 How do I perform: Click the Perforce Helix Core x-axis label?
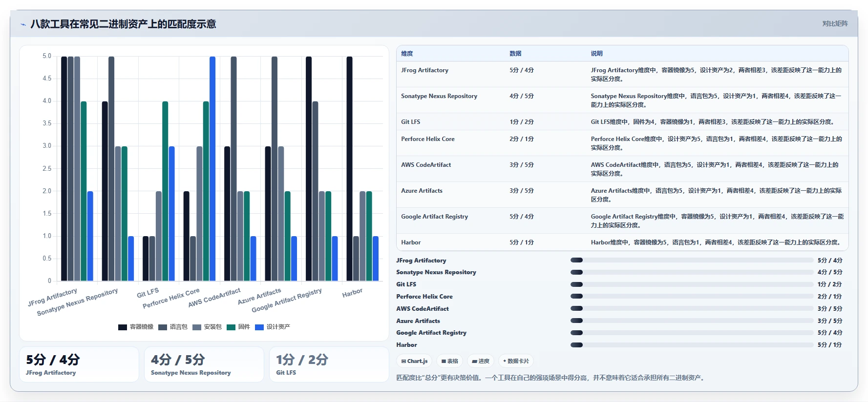[171, 298]
